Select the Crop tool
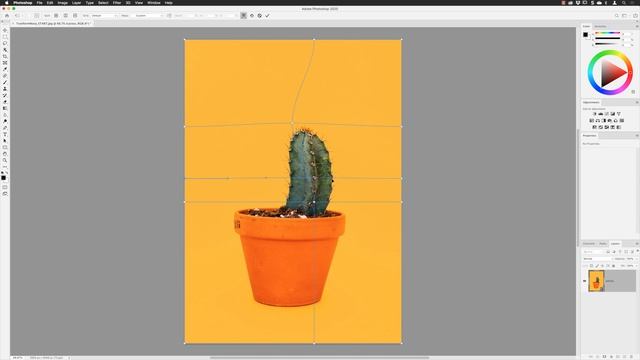This screenshot has height=360, width=640. pyautogui.click(x=5, y=56)
